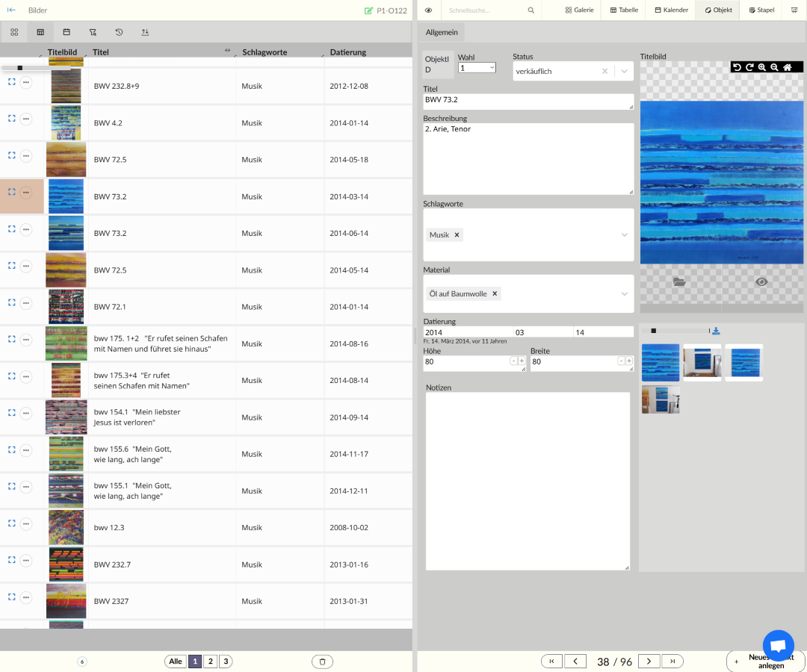807x672 pixels.
Task: Reset title image view with home icon
Action: click(x=787, y=67)
